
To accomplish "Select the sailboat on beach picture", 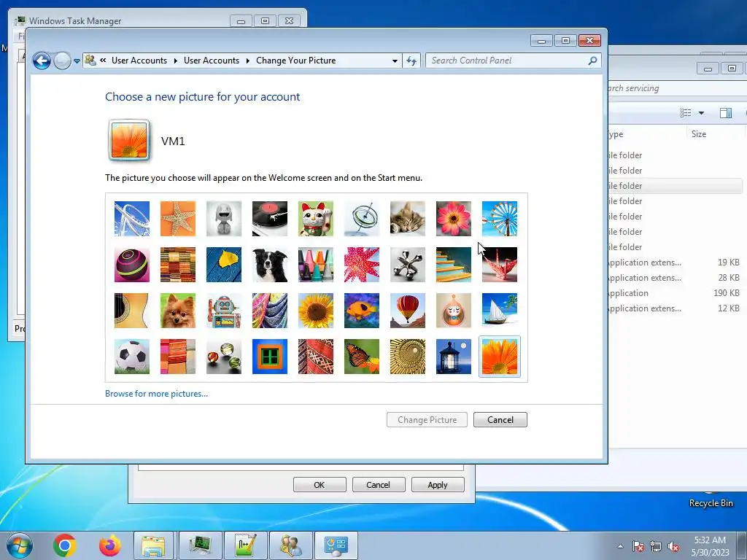I will 499,311.
